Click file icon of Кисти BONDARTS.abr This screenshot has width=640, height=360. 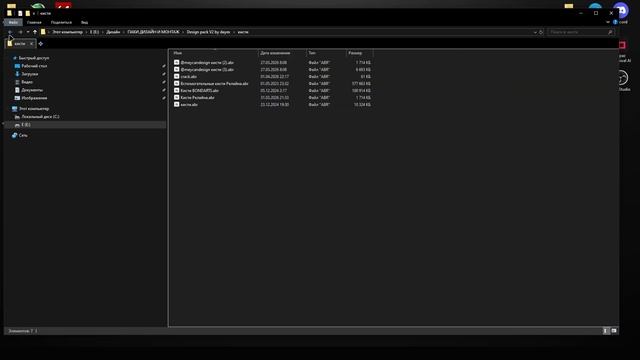tap(176, 90)
